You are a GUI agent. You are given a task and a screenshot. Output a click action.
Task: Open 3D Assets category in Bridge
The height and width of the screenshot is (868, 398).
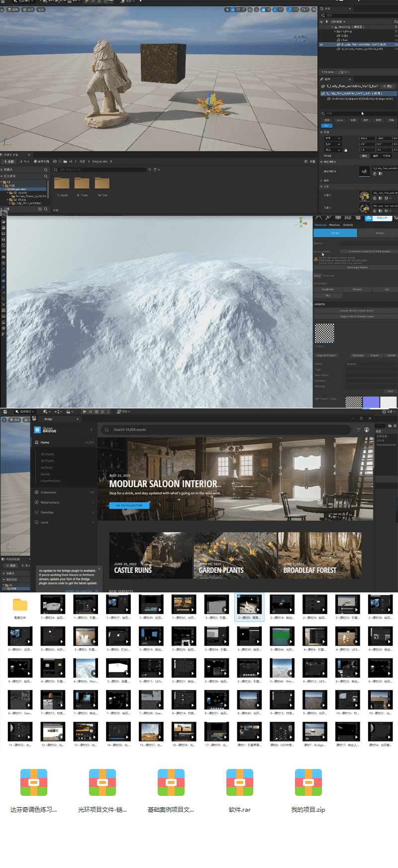point(47,454)
